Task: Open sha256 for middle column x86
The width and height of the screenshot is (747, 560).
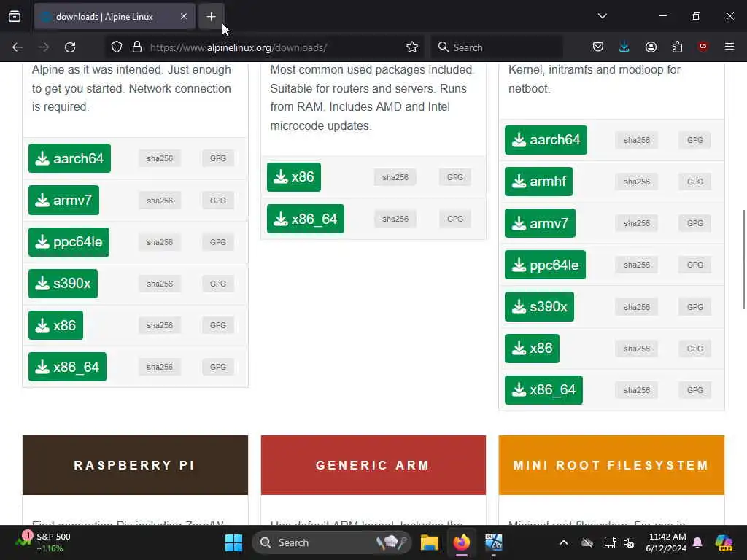Action: [x=395, y=177]
